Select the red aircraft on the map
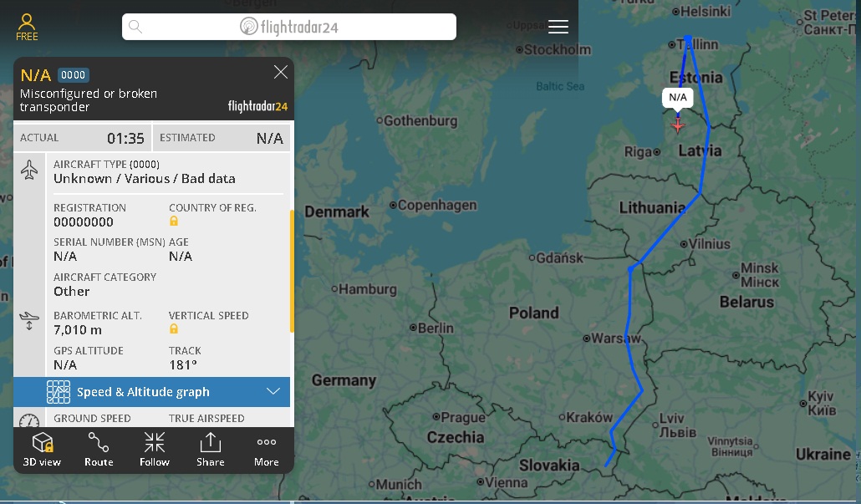 coord(678,125)
